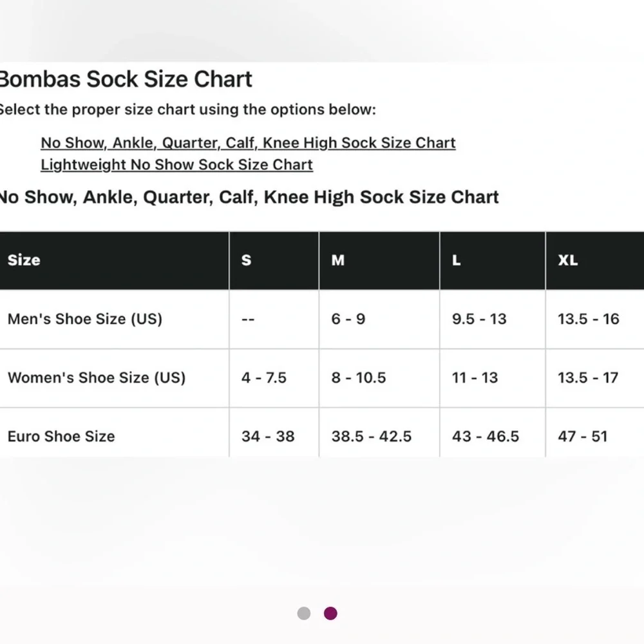Click the bold Knee High Sock Size Chart subheading
Viewport: 644px width, 644px height.
(x=249, y=197)
